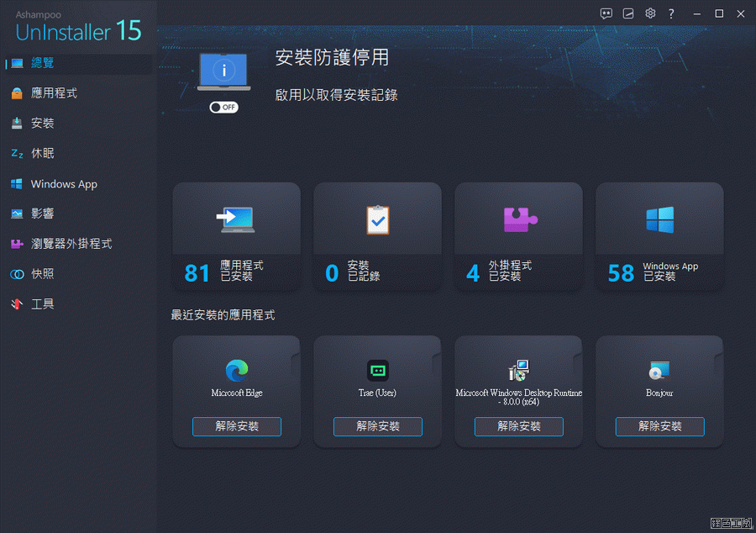Select 休眠 in the sidebar

[42, 154]
